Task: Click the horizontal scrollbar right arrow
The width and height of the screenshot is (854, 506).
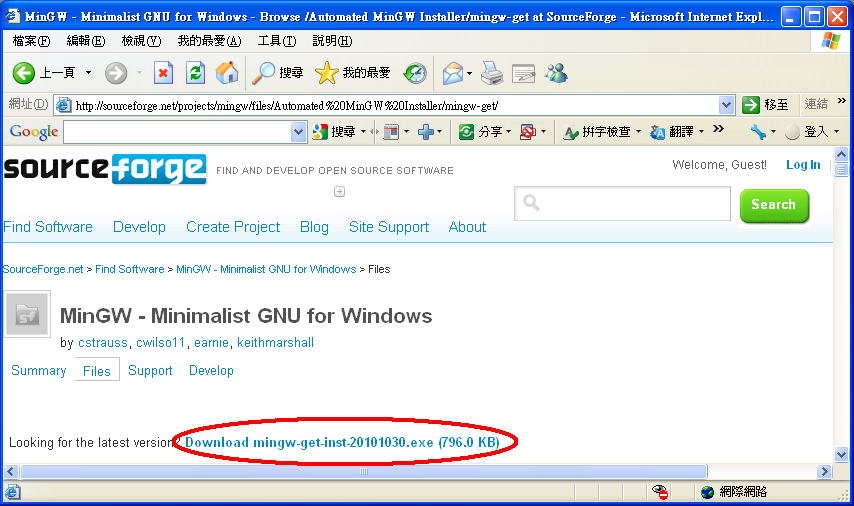Action: pos(825,472)
